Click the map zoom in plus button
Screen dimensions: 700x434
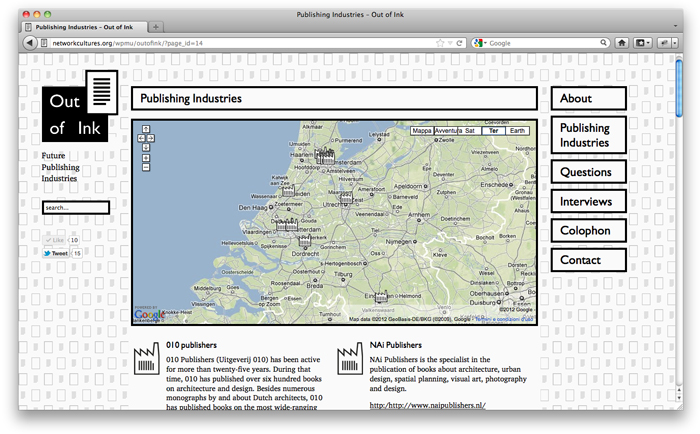pyautogui.click(x=146, y=158)
